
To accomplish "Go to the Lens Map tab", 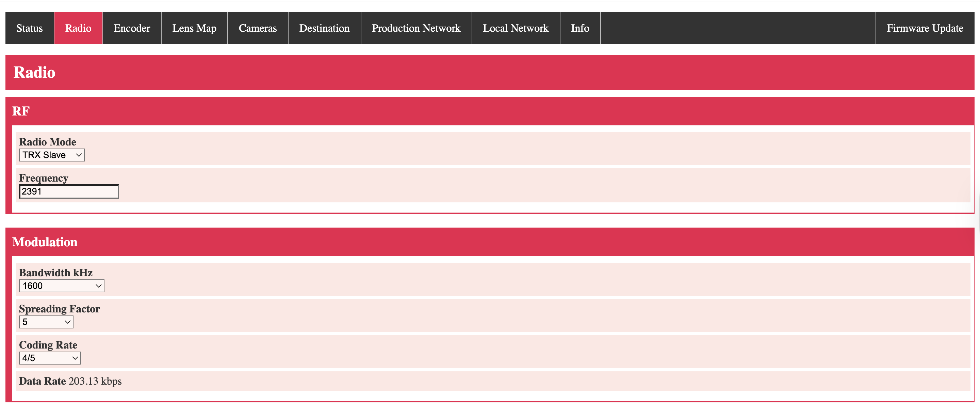I will 194,28.
